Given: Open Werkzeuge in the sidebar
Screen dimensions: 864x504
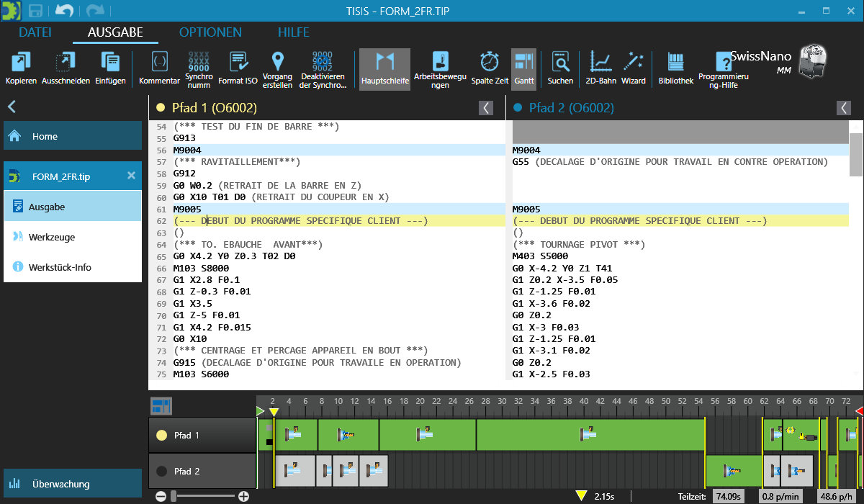Looking at the screenshot, I should pos(52,237).
